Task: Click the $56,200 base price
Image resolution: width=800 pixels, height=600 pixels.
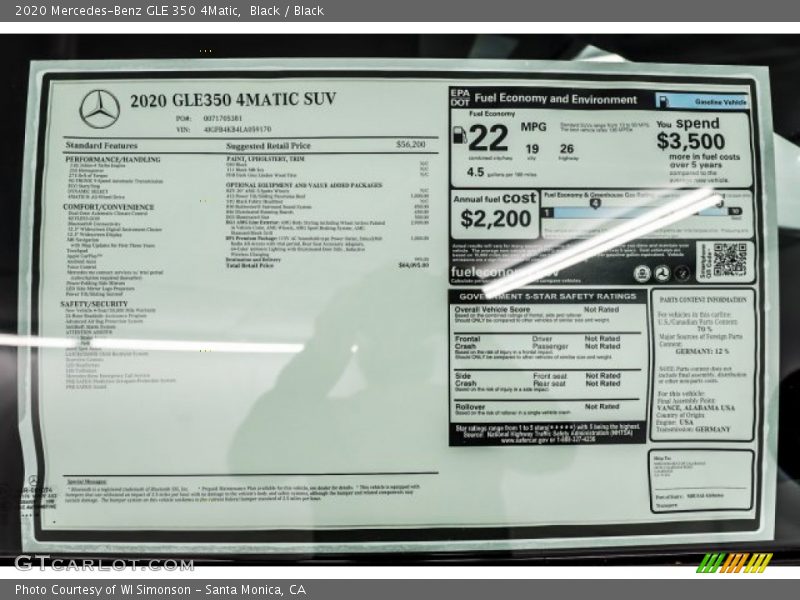Action: [411, 144]
